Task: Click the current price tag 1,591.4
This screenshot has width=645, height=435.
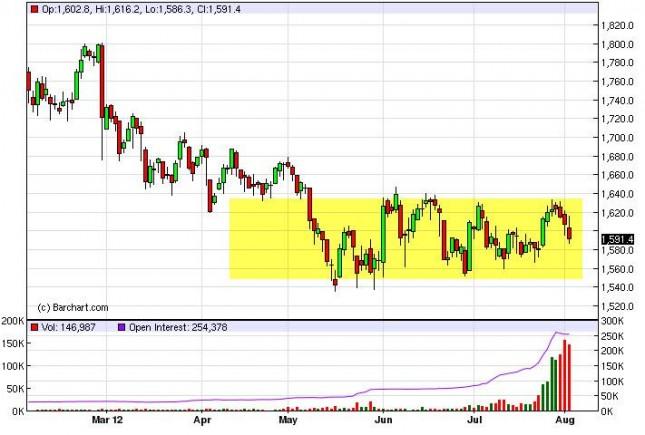Action: pyautogui.click(x=617, y=240)
